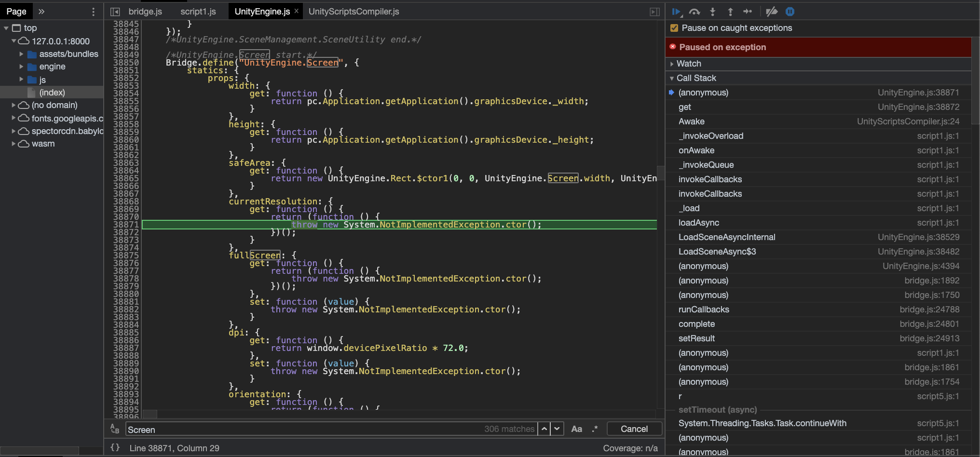Expand the fonts.googleapis.com node

[14, 118]
